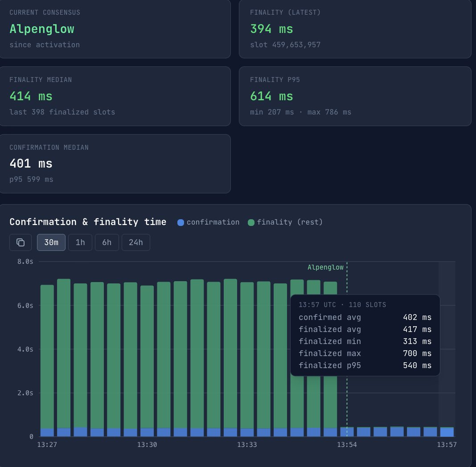Click the highlighted last bar at 13:57
This screenshot has height=467, width=476.
tap(447, 432)
